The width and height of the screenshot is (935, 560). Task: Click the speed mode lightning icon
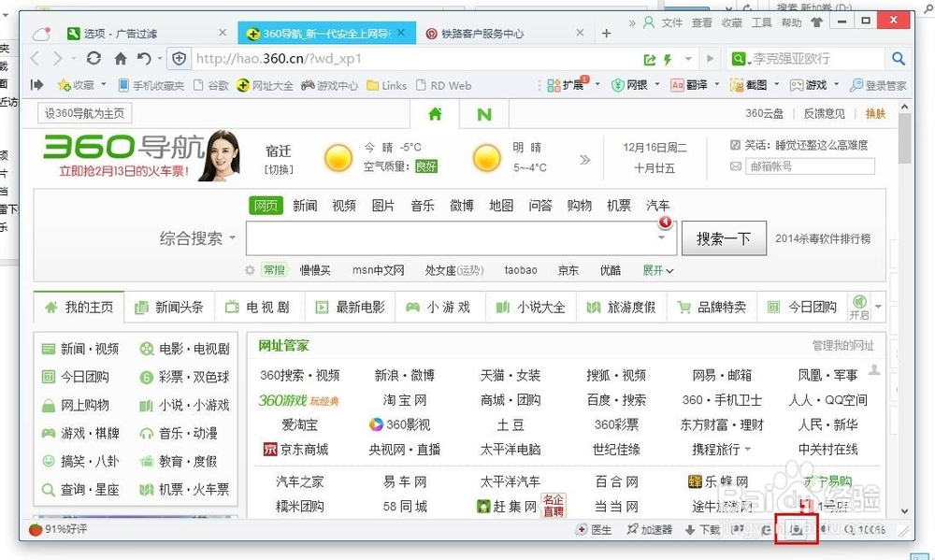(668, 59)
